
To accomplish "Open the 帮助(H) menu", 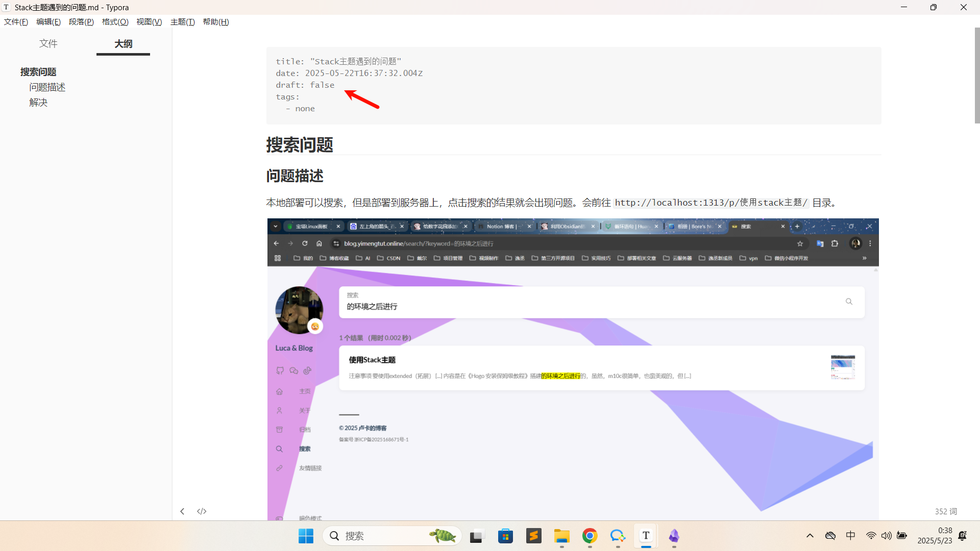I will pyautogui.click(x=216, y=22).
